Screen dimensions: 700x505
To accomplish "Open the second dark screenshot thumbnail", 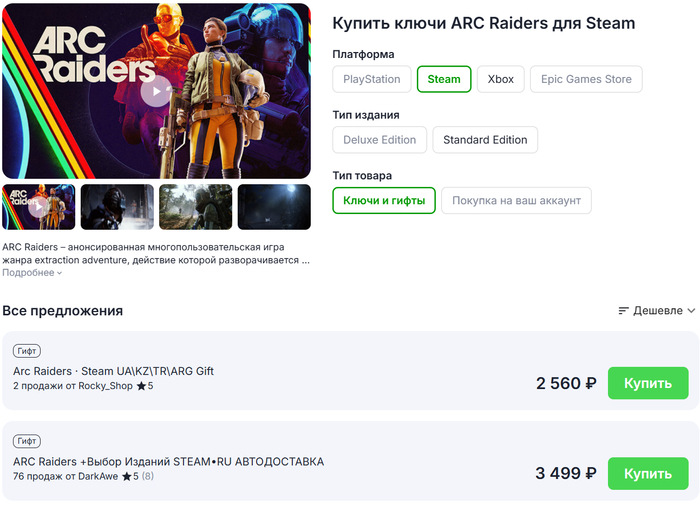I will pyautogui.click(x=117, y=207).
